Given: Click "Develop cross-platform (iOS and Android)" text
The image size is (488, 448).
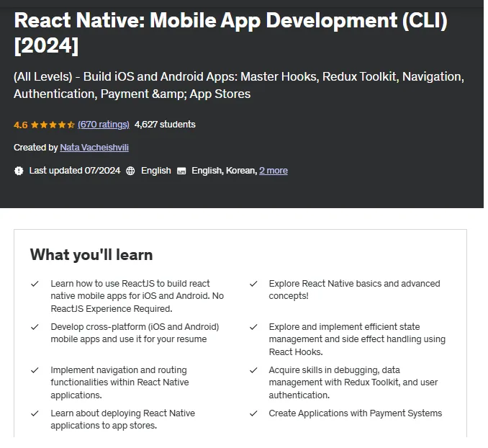Looking at the screenshot, I should click(x=135, y=333).
